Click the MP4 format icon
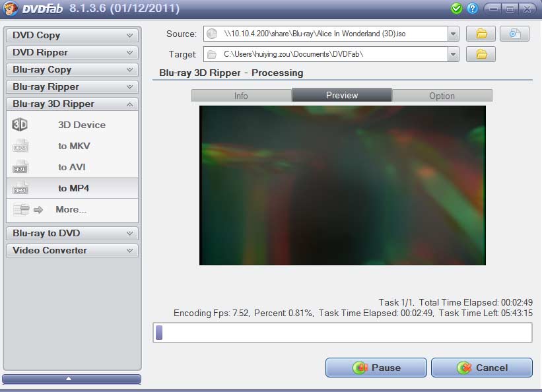 click(x=20, y=188)
